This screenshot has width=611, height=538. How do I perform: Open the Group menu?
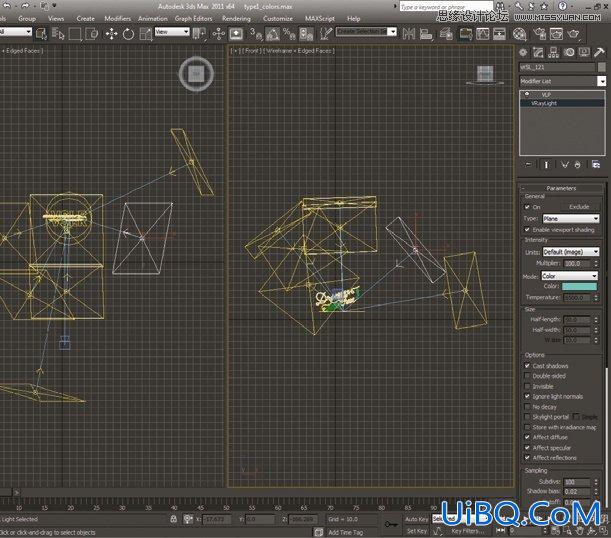pyautogui.click(x=27, y=18)
